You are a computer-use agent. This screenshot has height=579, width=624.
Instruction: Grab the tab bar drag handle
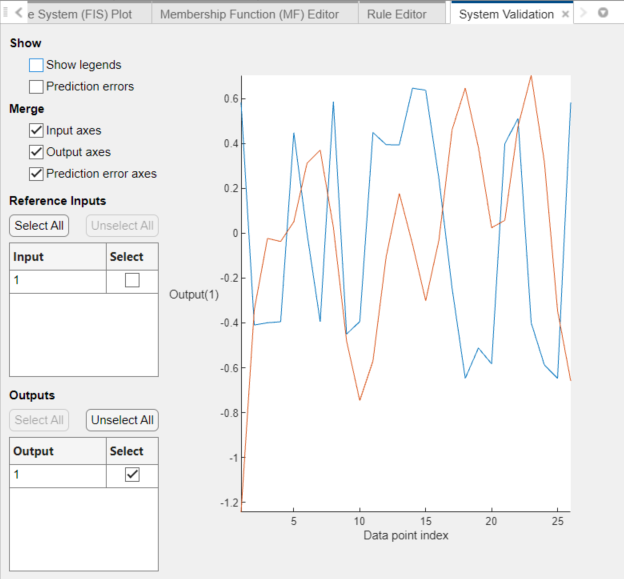tap(6, 13)
